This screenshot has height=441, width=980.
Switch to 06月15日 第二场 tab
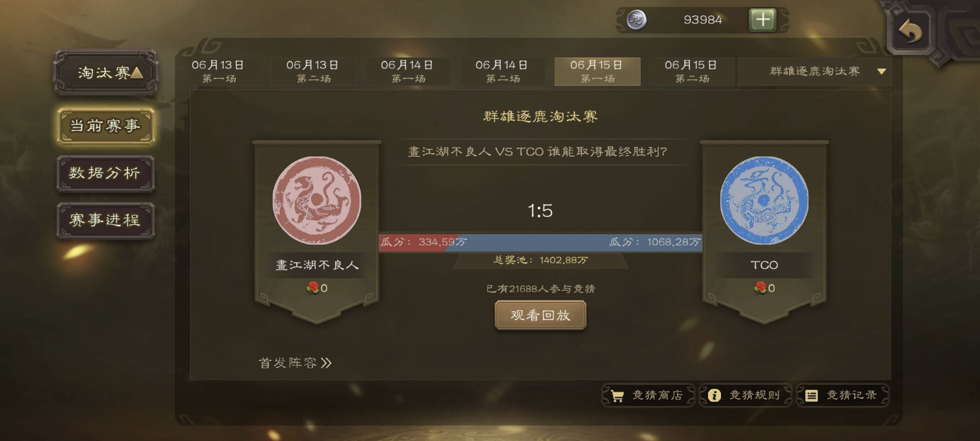click(692, 71)
